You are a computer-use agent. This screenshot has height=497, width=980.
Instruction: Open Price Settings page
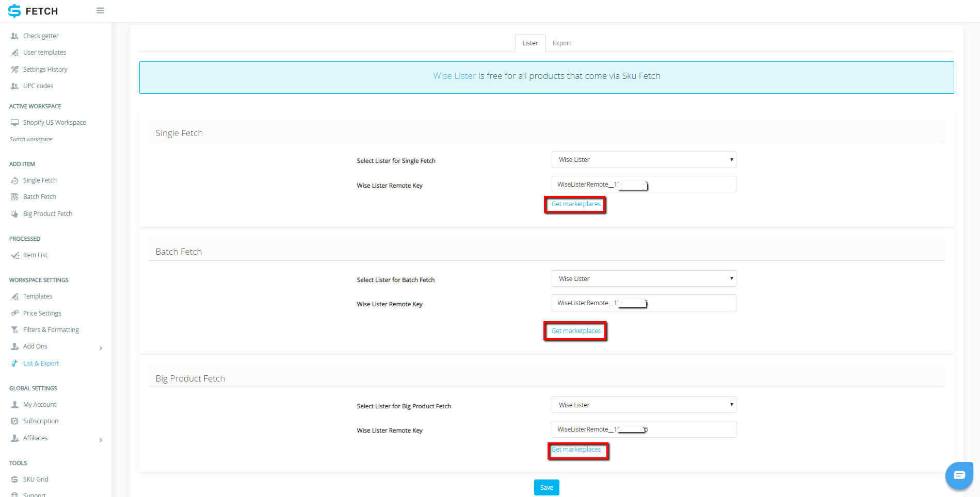pyautogui.click(x=42, y=313)
